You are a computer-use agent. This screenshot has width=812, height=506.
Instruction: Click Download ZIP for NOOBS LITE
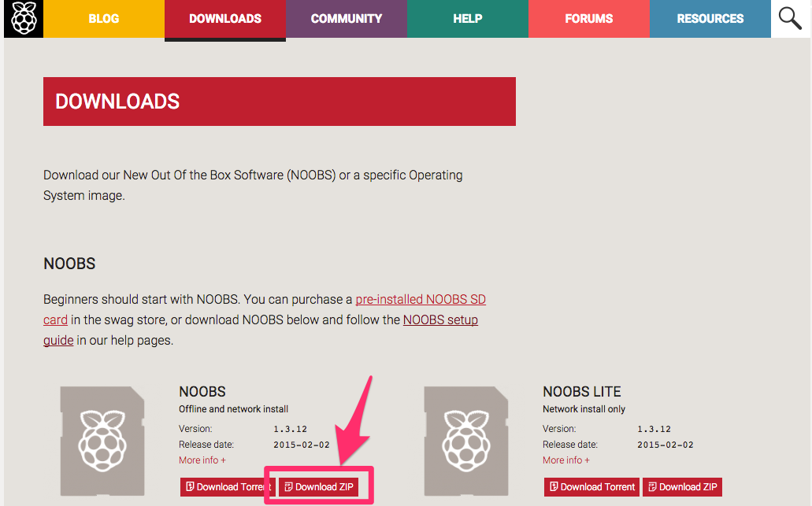point(683,487)
